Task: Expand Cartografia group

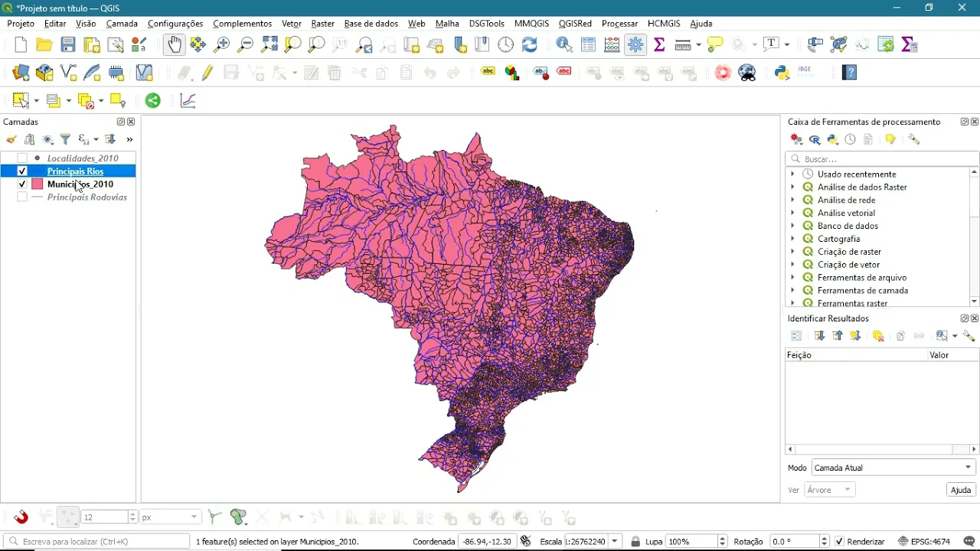Action: [792, 239]
